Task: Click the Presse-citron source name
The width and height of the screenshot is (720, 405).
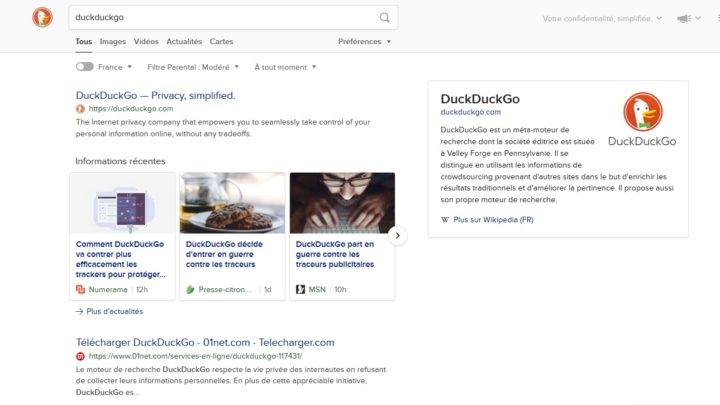Action: click(225, 290)
